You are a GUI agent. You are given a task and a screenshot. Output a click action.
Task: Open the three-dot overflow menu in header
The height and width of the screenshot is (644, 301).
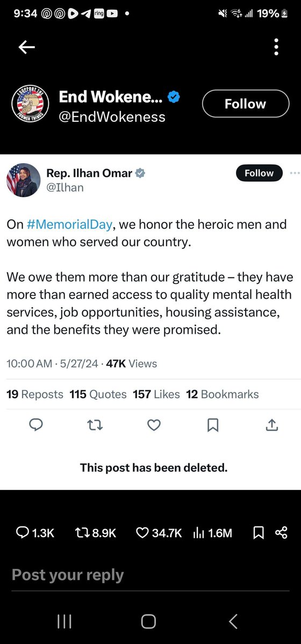(x=276, y=47)
